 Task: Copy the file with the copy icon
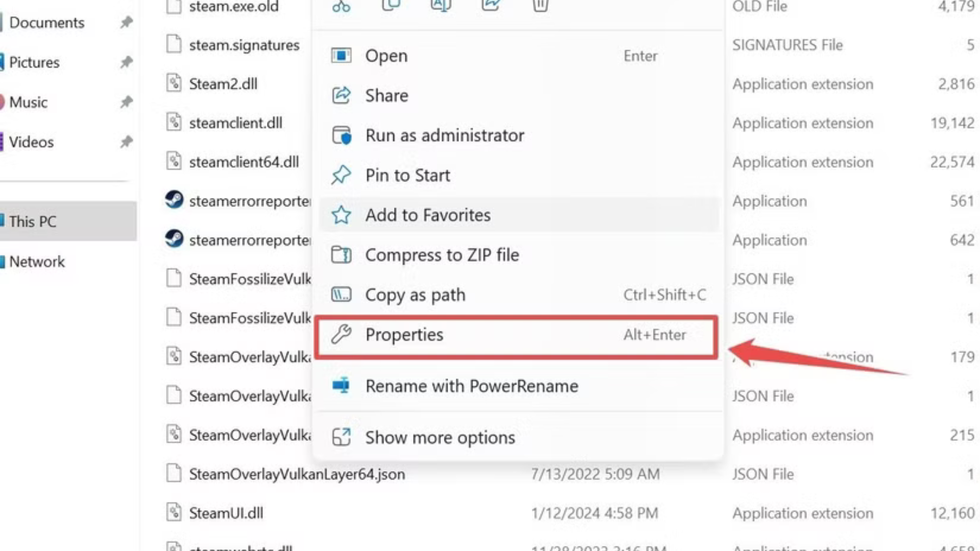[x=390, y=6]
